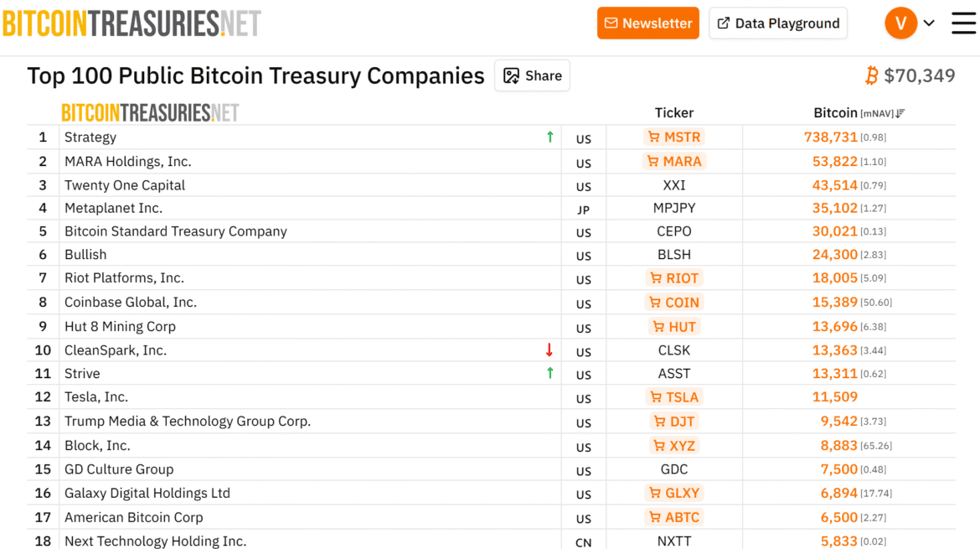The width and height of the screenshot is (980, 549).
Task: Open sorting options via the Ticker column header
Action: 674,112
